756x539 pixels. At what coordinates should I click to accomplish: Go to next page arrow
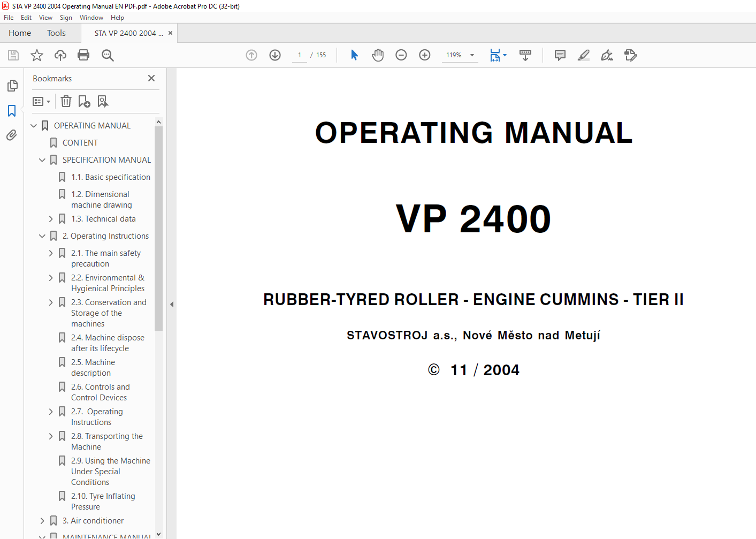(275, 55)
